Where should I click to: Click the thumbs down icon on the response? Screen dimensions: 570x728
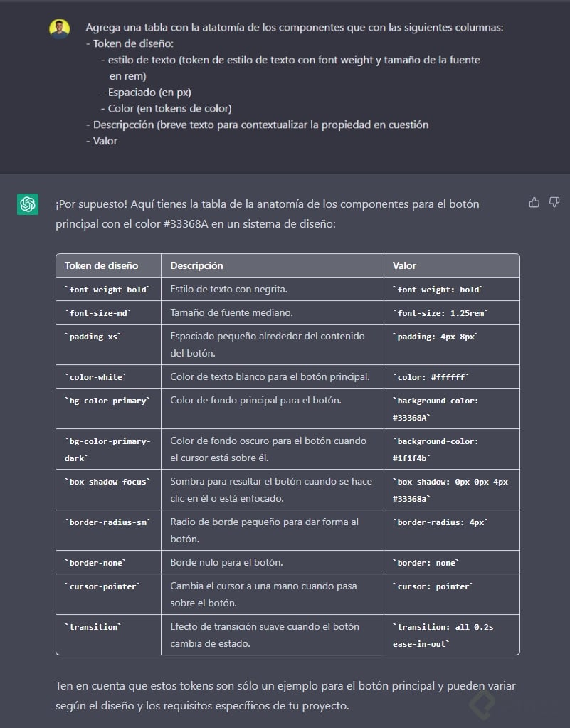click(x=554, y=202)
